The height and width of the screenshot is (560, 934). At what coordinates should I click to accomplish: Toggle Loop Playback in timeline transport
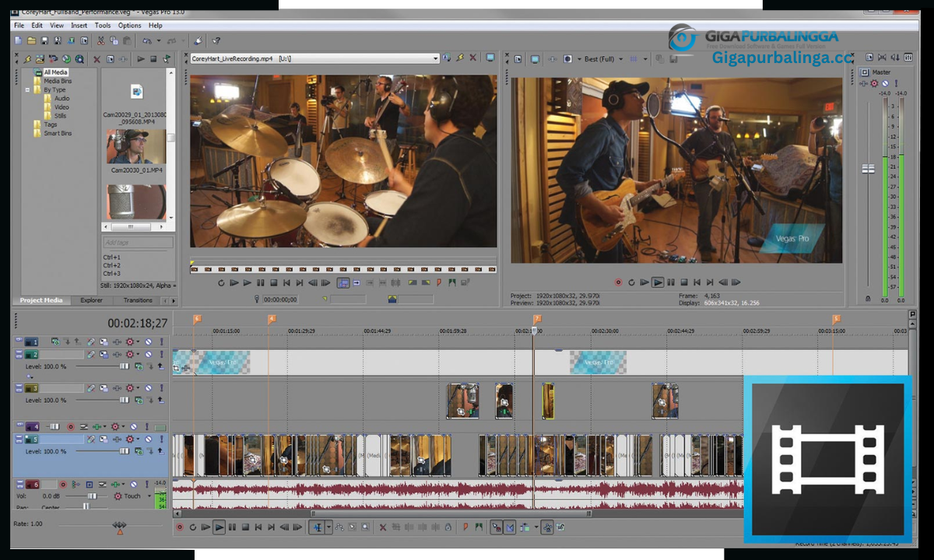193,527
